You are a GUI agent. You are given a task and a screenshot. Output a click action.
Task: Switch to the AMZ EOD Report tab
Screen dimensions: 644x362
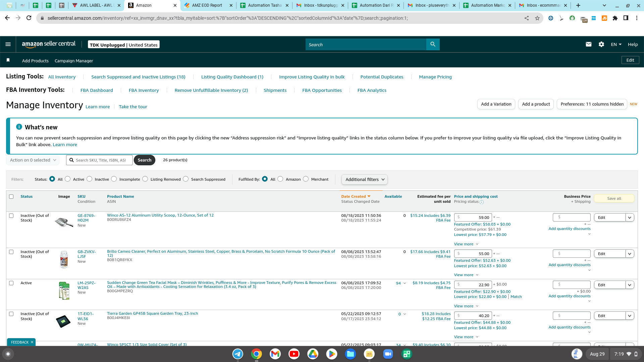[x=208, y=5]
